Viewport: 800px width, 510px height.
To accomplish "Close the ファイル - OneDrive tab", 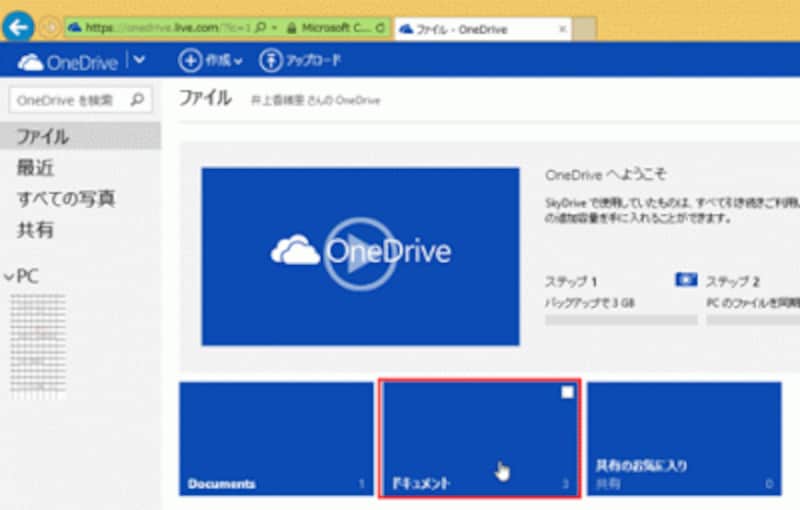I will pos(562,29).
